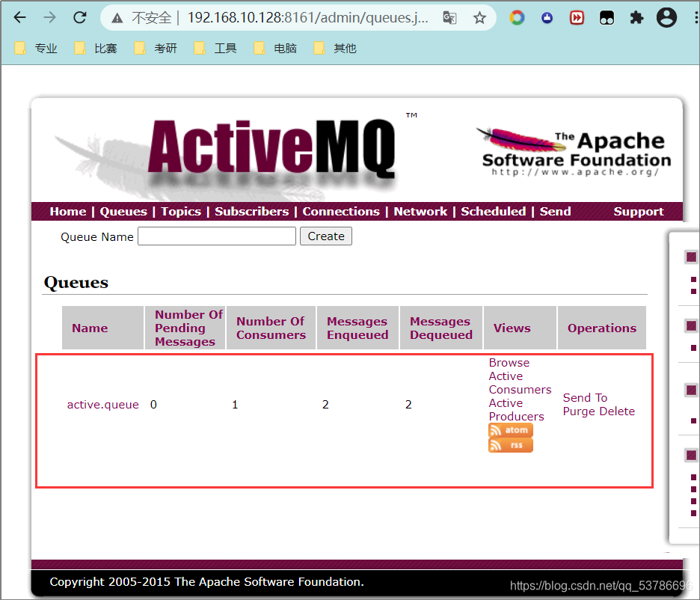700x600 pixels.
Task: Reload the current page
Action: click(x=79, y=17)
